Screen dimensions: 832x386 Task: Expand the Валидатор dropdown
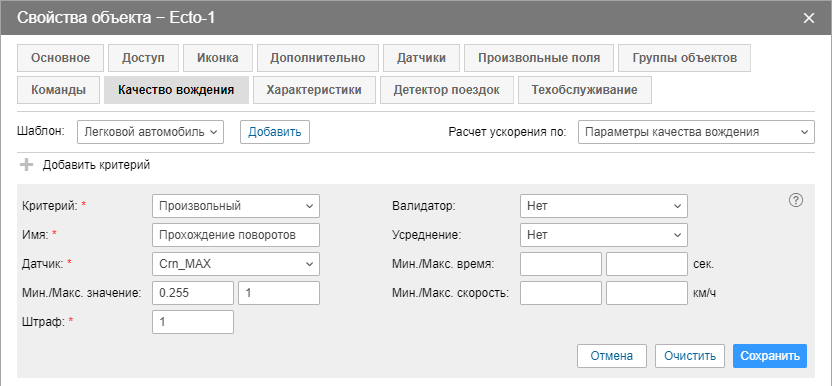[x=604, y=206]
